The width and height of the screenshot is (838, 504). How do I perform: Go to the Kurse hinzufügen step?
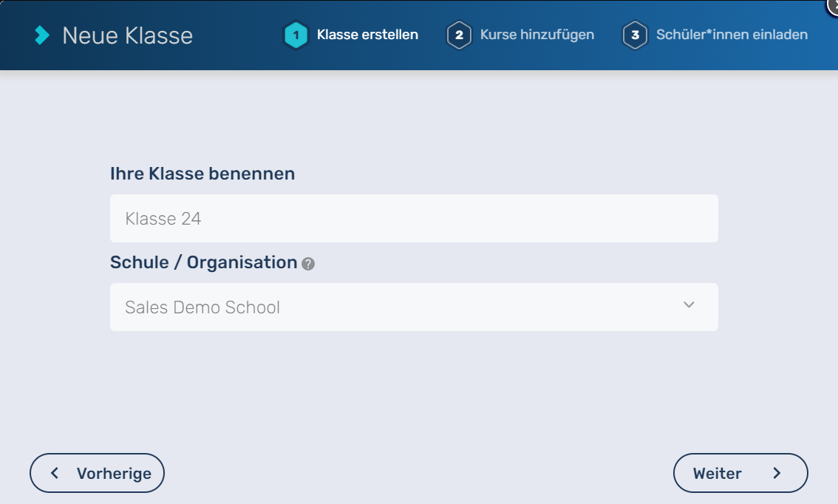tap(536, 35)
